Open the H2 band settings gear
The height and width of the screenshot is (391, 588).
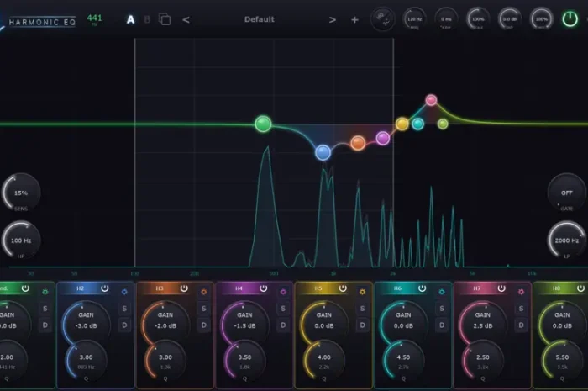click(x=124, y=292)
